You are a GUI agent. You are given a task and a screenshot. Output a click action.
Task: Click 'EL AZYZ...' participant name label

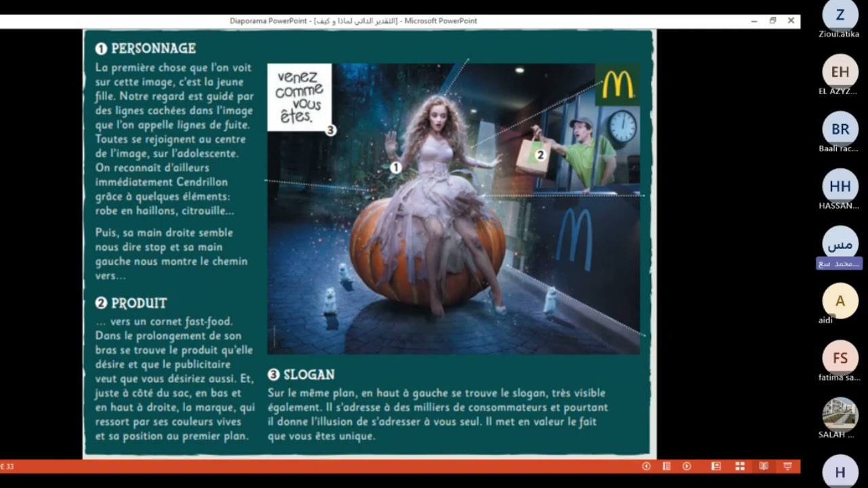pyautogui.click(x=839, y=91)
